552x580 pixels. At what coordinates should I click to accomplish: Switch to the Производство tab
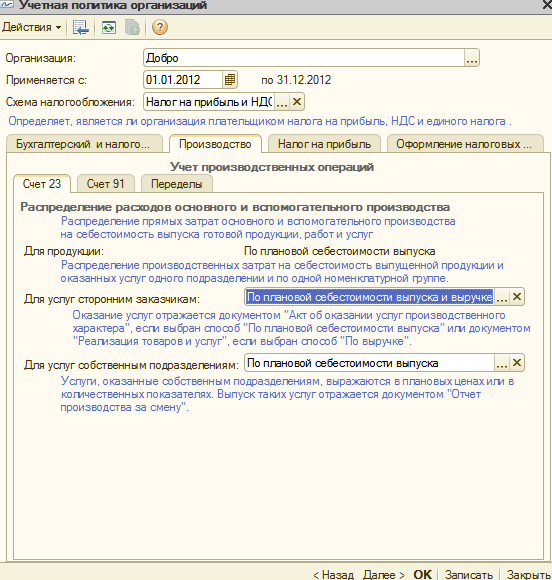click(x=215, y=144)
